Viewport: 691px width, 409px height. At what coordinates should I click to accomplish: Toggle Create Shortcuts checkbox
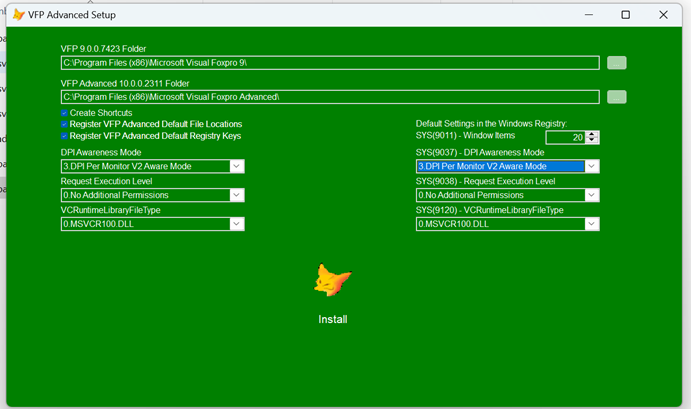tap(64, 113)
